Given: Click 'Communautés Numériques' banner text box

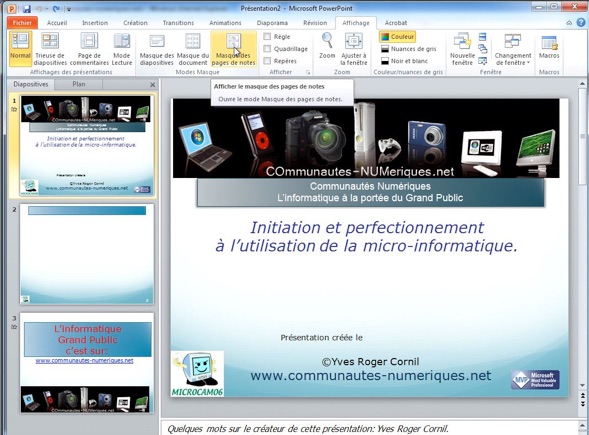Looking at the screenshot, I should [x=370, y=192].
